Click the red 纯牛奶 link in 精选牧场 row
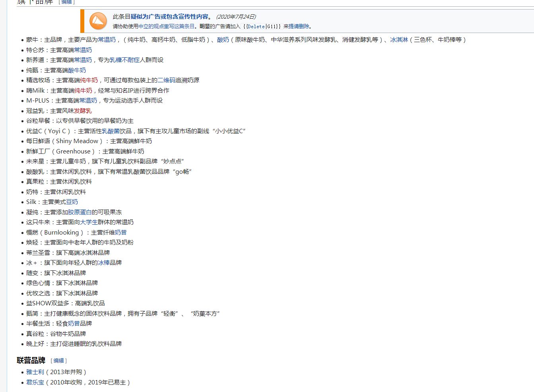Image resolution: width=534 pixels, height=392 pixels. (x=89, y=80)
